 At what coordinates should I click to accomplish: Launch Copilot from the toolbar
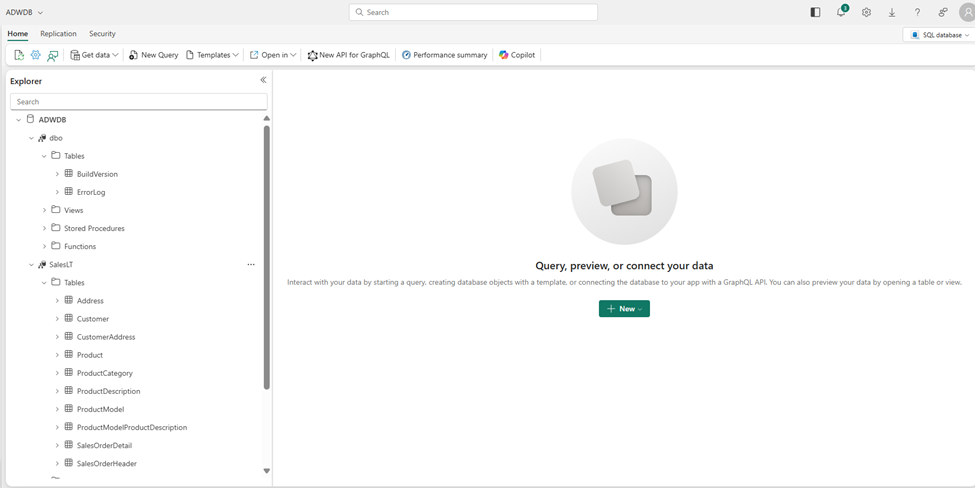[x=517, y=55]
